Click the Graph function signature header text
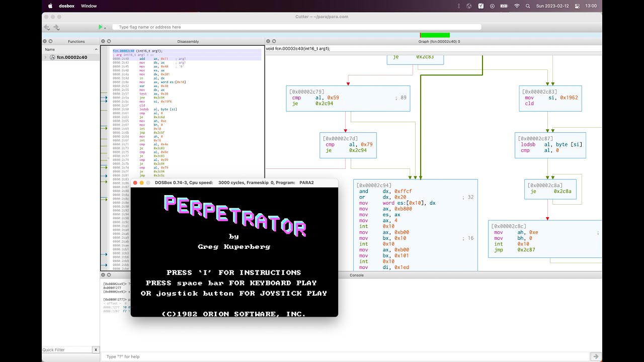The height and width of the screenshot is (362, 644). (298, 49)
